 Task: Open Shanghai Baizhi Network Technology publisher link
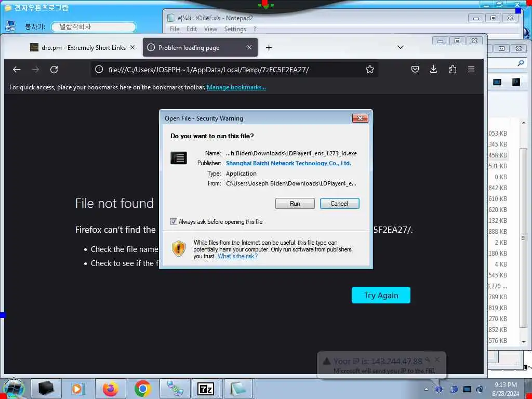288,163
